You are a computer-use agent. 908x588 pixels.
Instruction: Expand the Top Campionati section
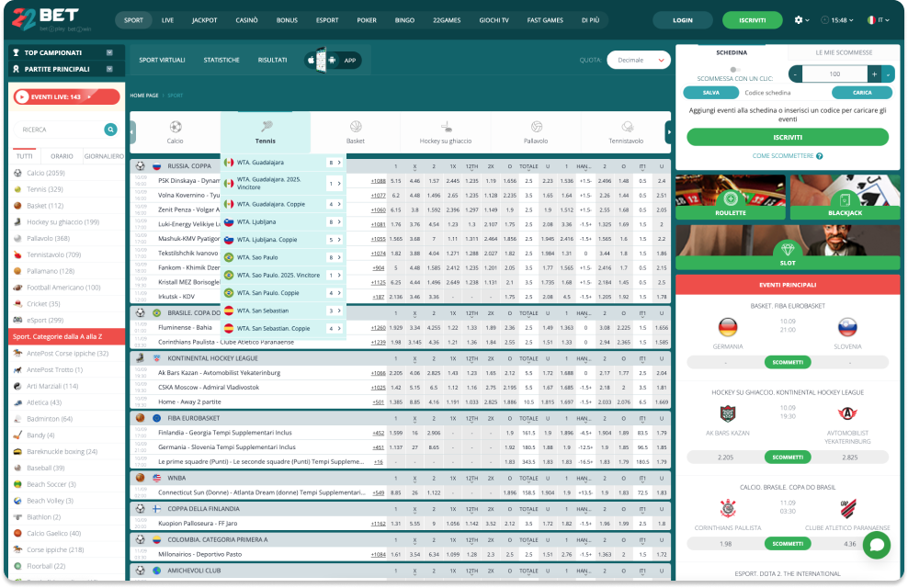tap(109, 53)
